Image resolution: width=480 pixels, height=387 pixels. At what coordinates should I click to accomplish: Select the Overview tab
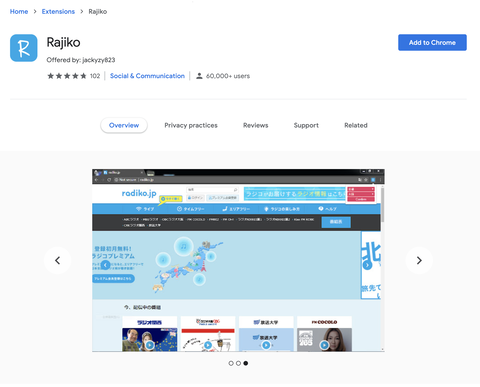pos(124,125)
